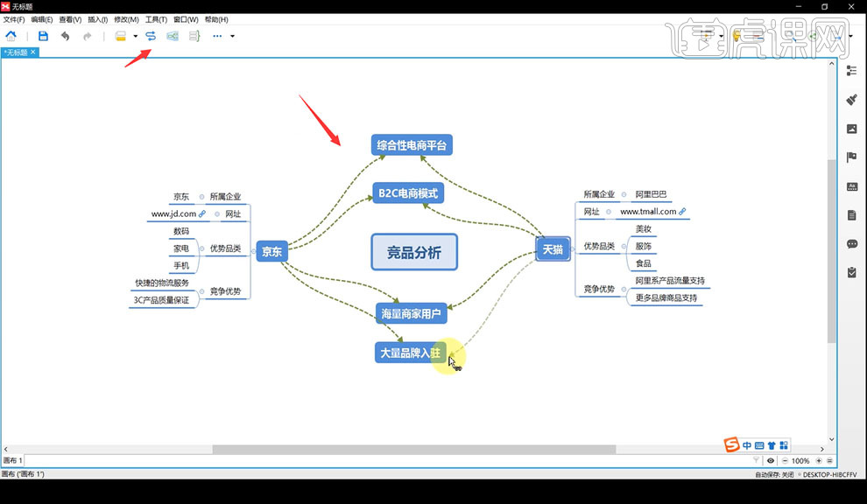867x504 pixels.
Task: Click the Save icon in the toolbar
Action: (43, 36)
